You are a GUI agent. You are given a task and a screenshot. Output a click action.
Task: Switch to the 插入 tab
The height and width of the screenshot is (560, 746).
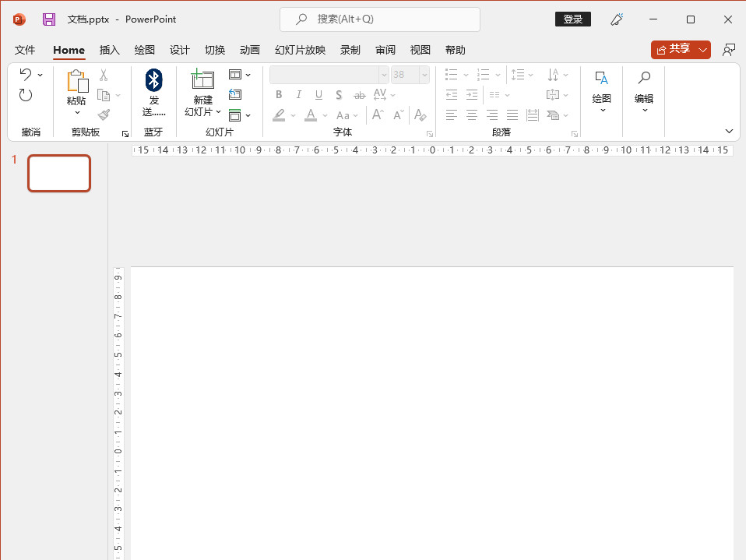(x=110, y=50)
